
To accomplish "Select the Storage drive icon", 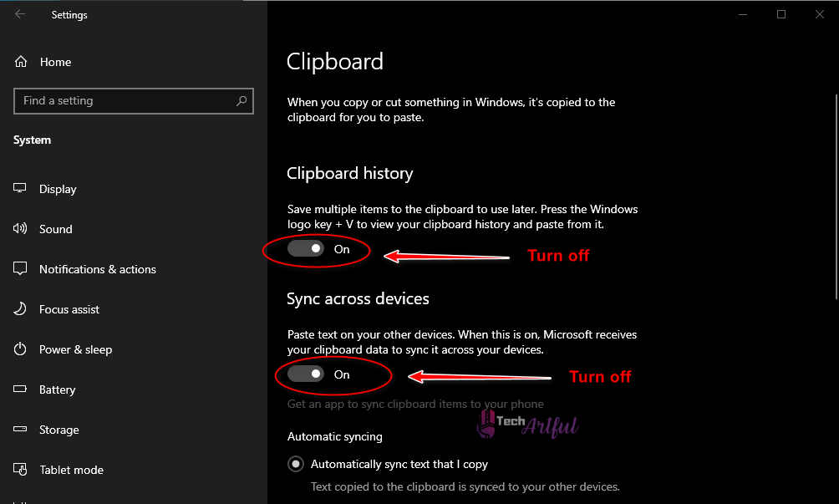I will [19, 429].
